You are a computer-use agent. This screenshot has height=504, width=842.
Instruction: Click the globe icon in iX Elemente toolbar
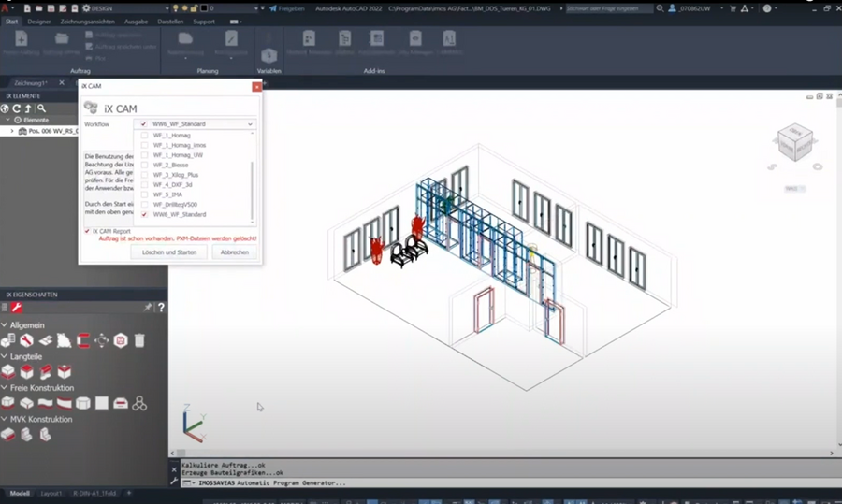pos(5,108)
